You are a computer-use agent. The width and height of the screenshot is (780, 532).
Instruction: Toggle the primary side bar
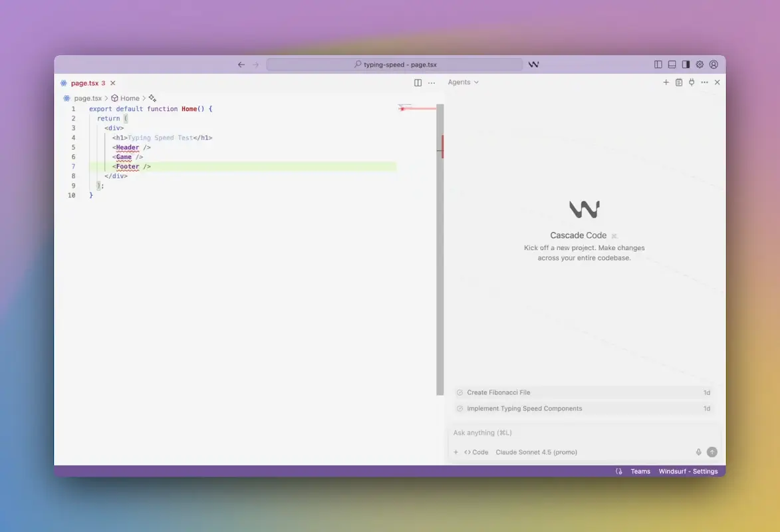point(658,65)
